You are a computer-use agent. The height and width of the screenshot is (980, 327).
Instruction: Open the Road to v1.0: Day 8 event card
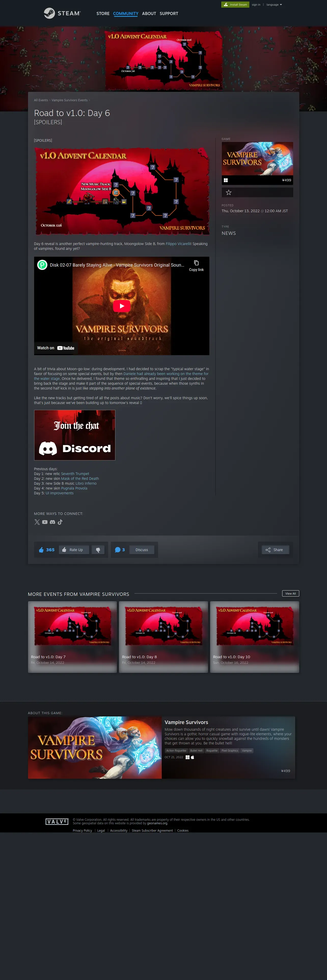(163, 637)
